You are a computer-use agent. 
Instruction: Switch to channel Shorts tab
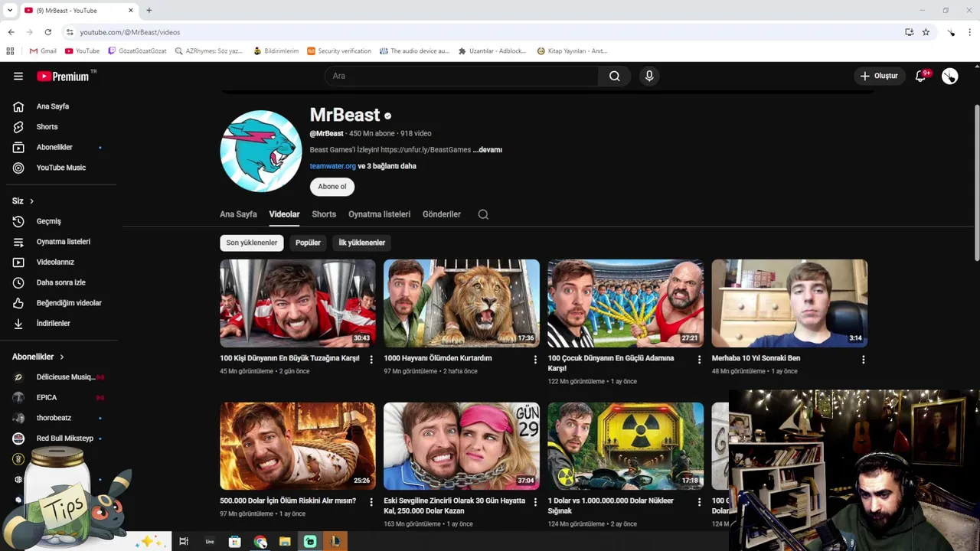(324, 214)
